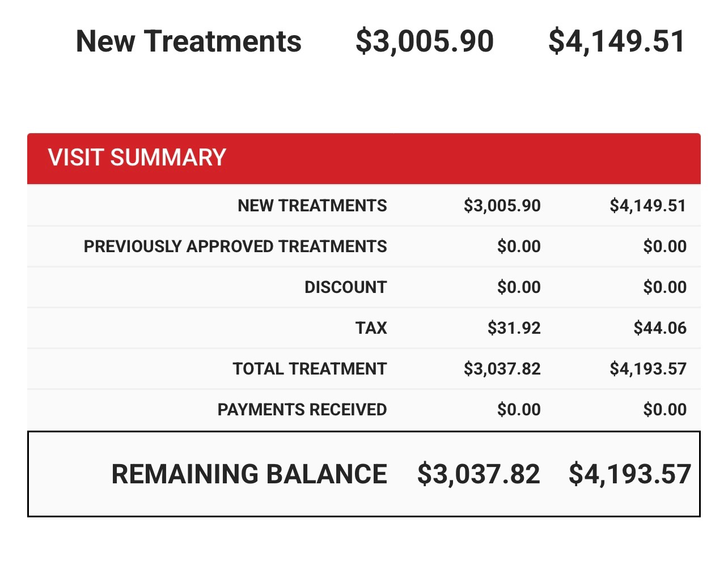Click $3,037.82 in the Total Treatment row
728x574 pixels.
[x=502, y=369]
